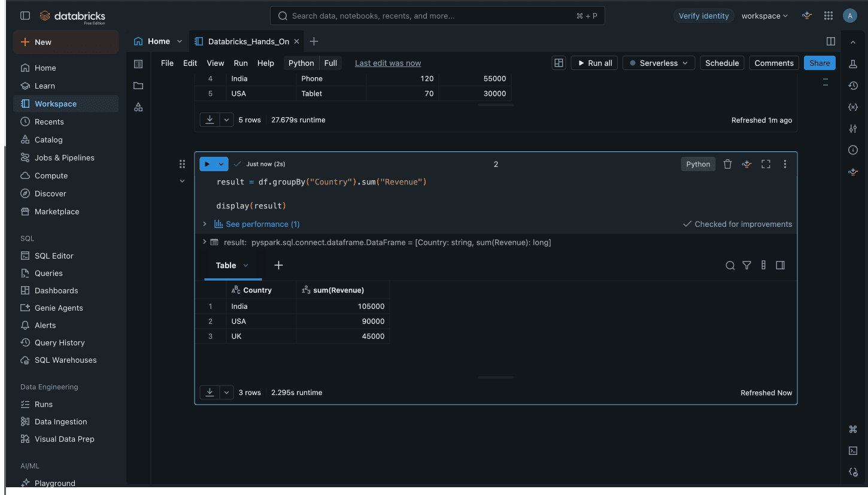Run cell 2 with play button

coord(207,164)
